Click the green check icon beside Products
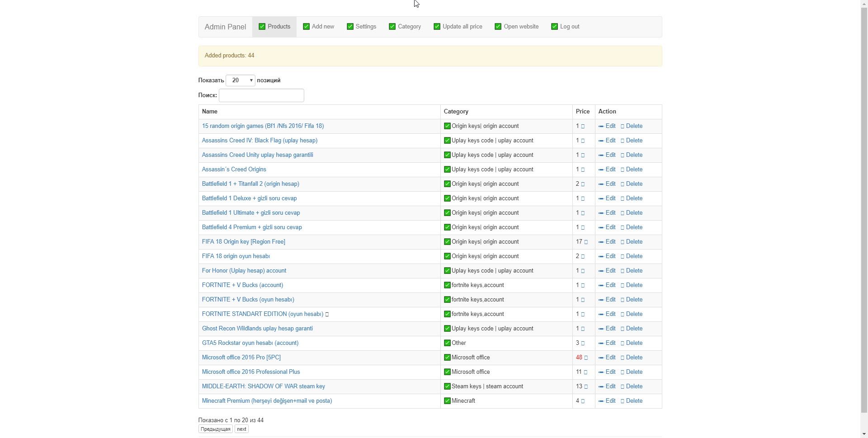The width and height of the screenshot is (868, 438). click(x=262, y=27)
